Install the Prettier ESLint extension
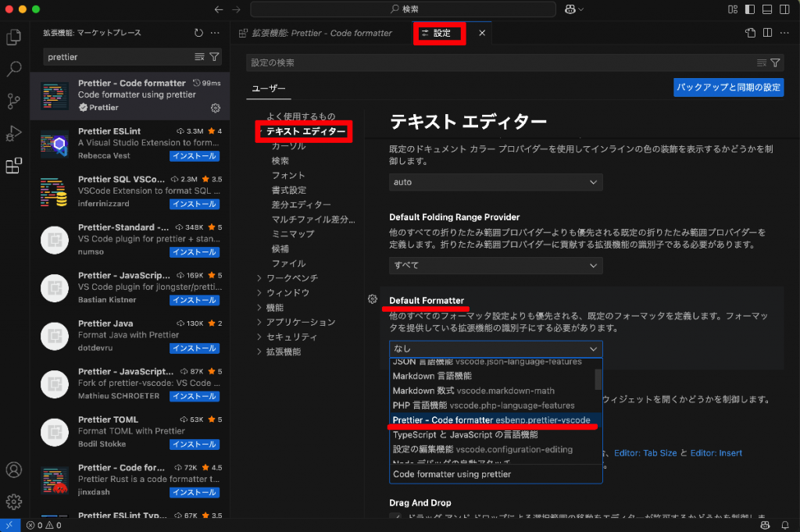Image resolution: width=800 pixels, height=532 pixels. 195,156
